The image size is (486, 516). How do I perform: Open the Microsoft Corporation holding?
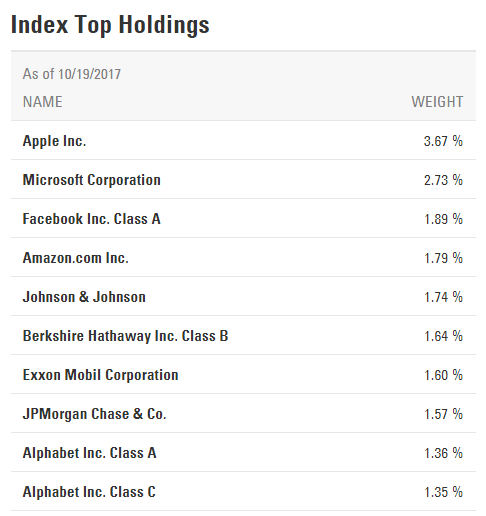point(92,180)
